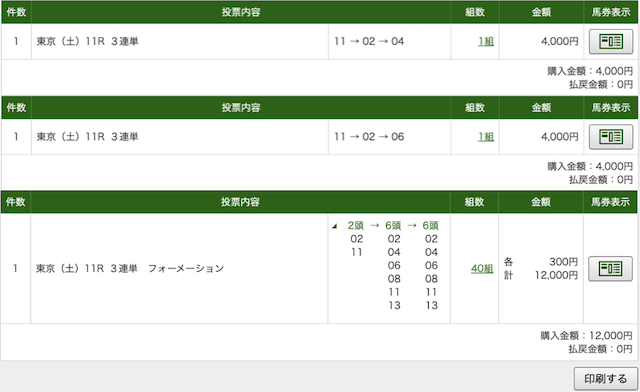Show ticket for formation bet
This screenshot has height=392, width=640.
click(x=610, y=268)
